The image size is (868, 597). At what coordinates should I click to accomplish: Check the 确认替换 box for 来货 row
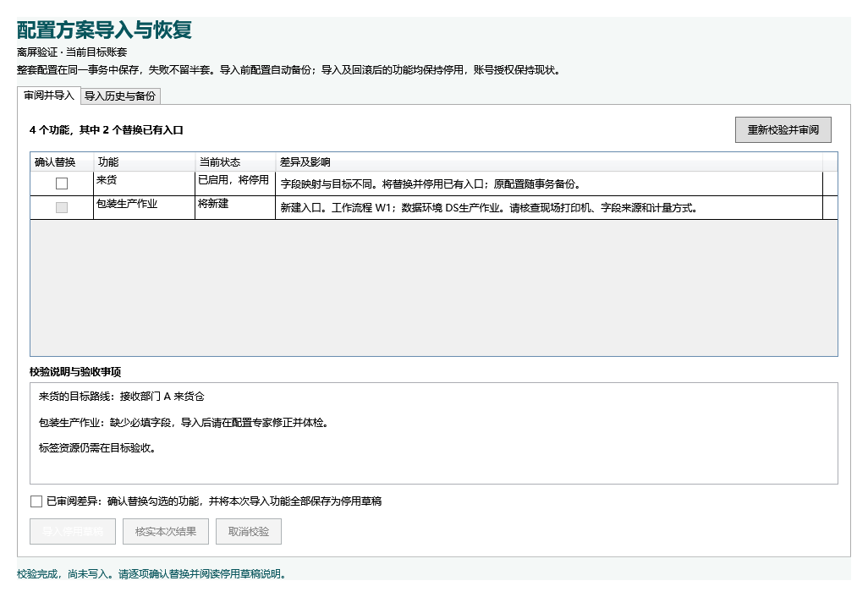pos(62,183)
